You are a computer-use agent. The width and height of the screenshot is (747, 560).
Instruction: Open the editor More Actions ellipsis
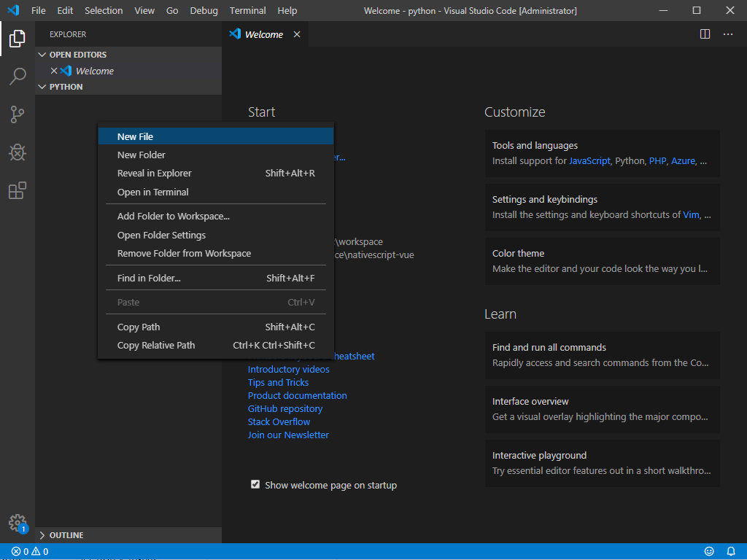click(x=727, y=34)
